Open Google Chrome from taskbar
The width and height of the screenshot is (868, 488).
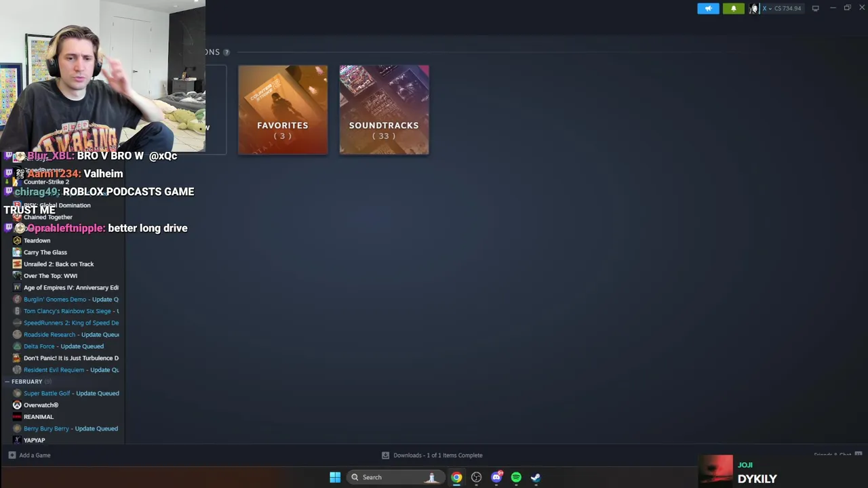tap(456, 477)
